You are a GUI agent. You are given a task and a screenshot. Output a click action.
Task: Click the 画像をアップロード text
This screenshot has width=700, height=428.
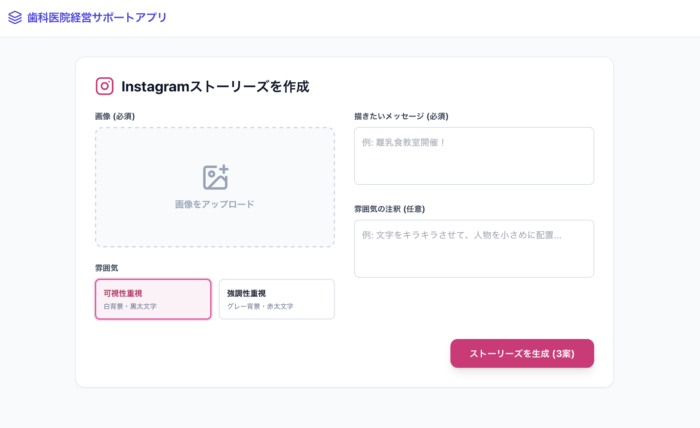click(x=215, y=204)
